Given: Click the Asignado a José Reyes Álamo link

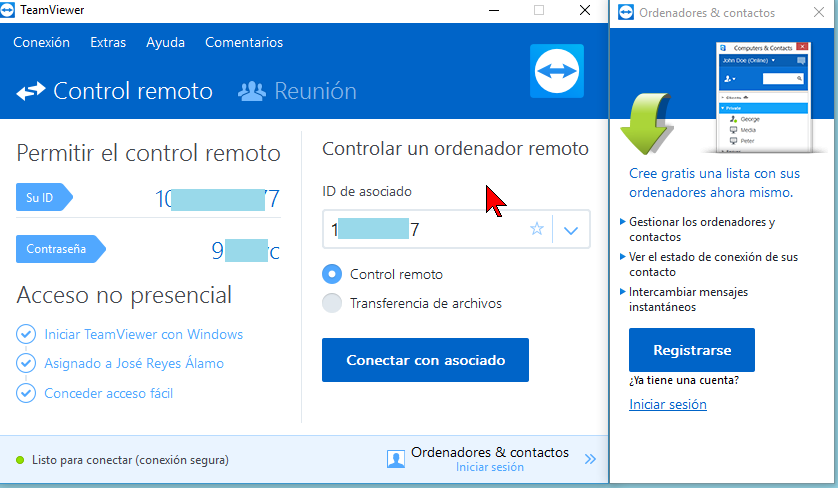Looking at the screenshot, I should coord(134,363).
